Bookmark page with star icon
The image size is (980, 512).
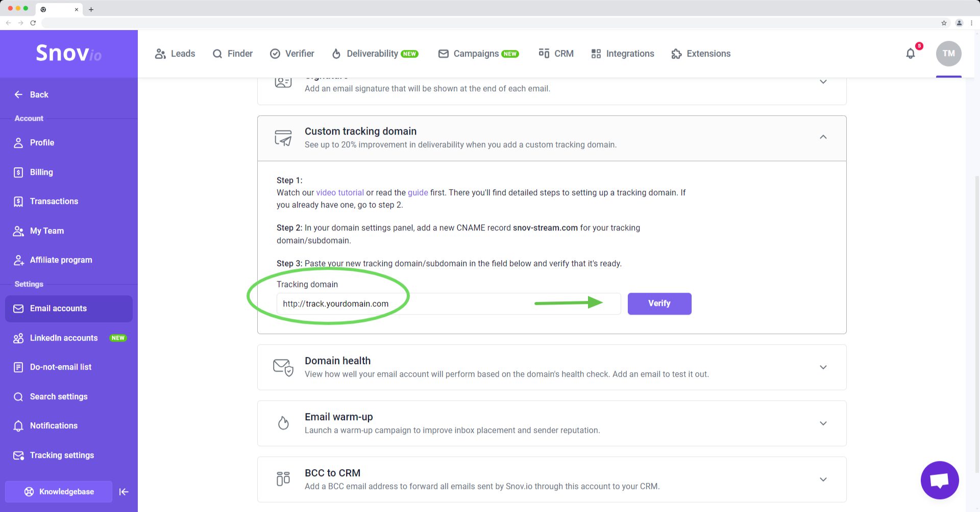click(x=944, y=23)
